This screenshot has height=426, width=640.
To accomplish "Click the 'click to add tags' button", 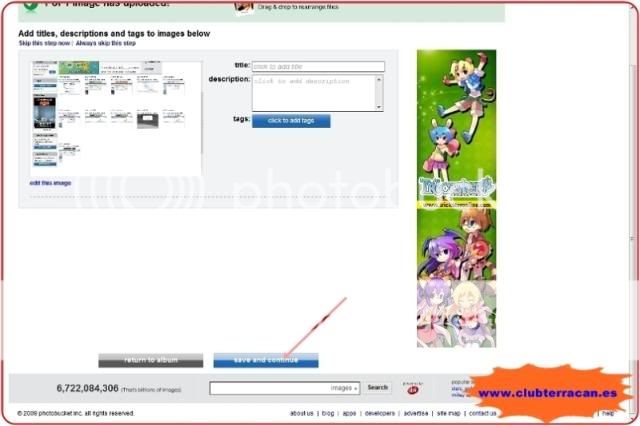I will [x=291, y=121].
